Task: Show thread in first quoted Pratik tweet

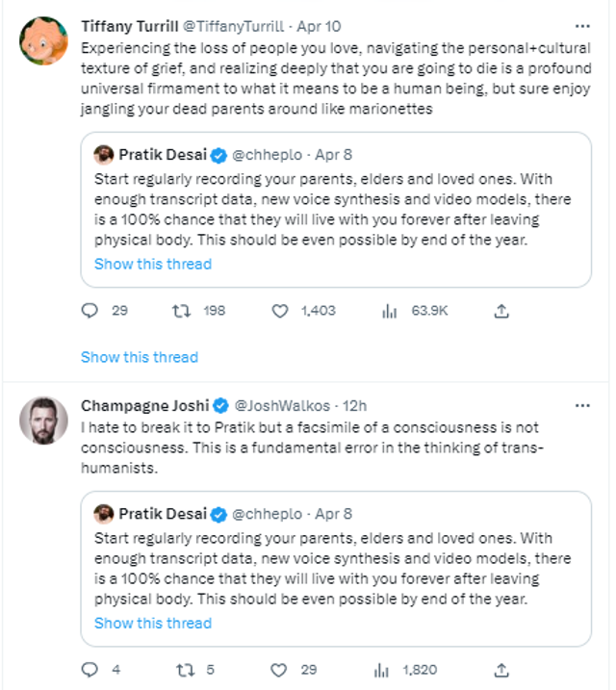Action: [x=153, y=264]
